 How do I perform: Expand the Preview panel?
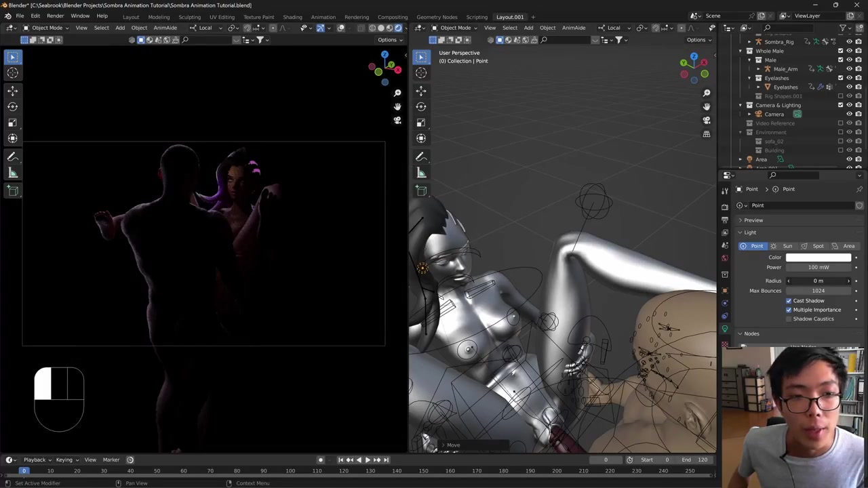point(753,220)
